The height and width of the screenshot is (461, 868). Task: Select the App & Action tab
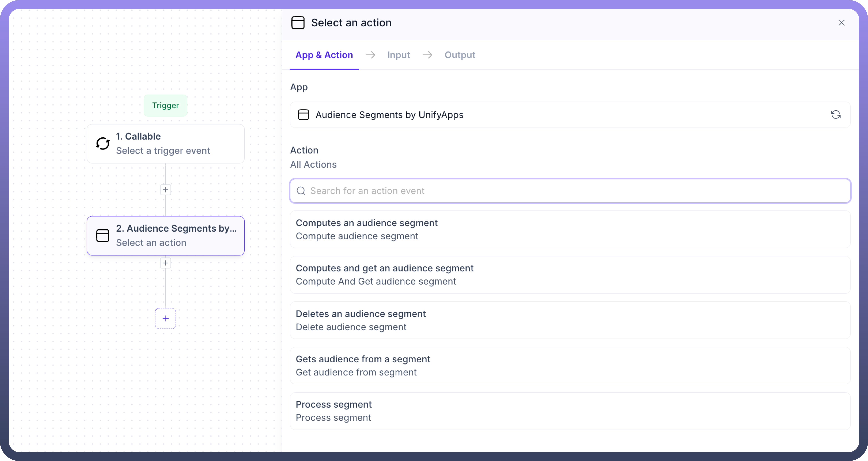(x=324, y=55)
